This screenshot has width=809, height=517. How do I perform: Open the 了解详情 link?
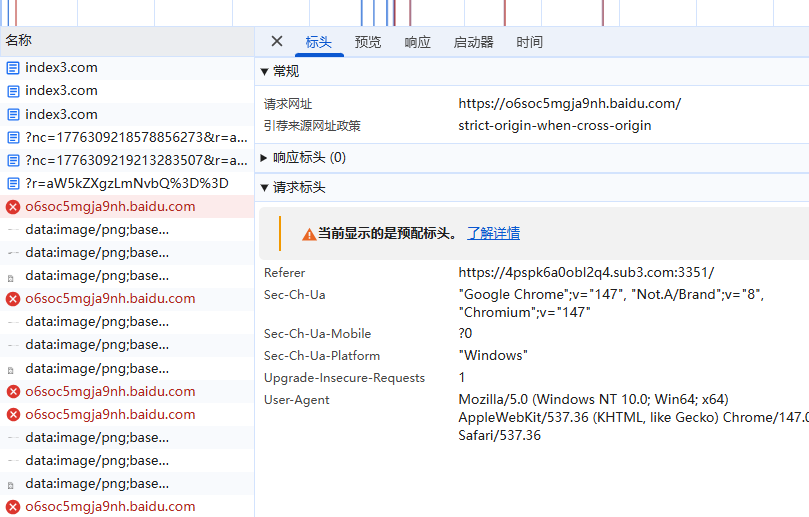[493, 233]
